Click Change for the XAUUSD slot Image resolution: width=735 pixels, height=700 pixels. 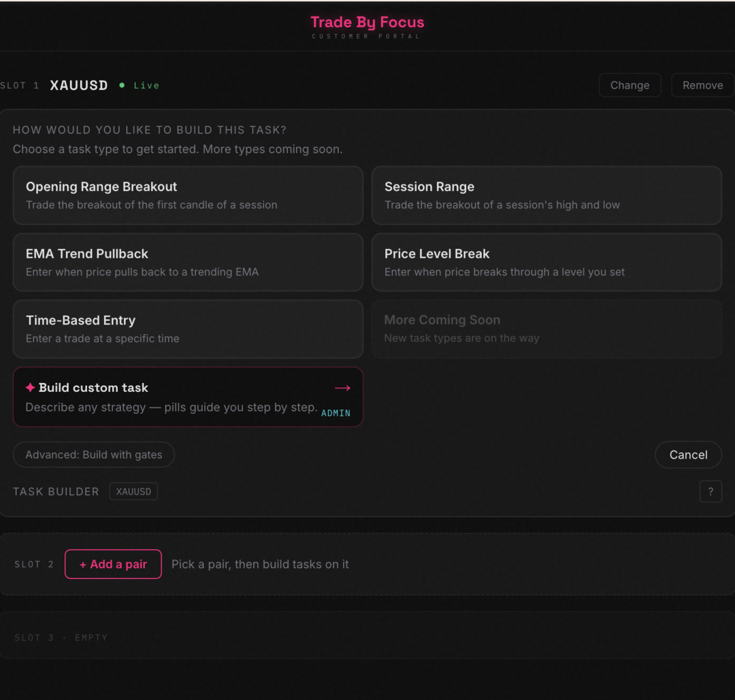pos(630,85)
